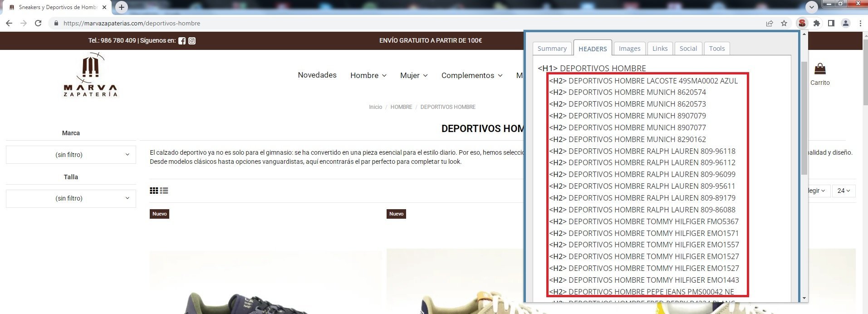Image resolution: width=868 pixels, height=314 pixels.
Task: Switch to the Social tab
Action: click(688, 49)
